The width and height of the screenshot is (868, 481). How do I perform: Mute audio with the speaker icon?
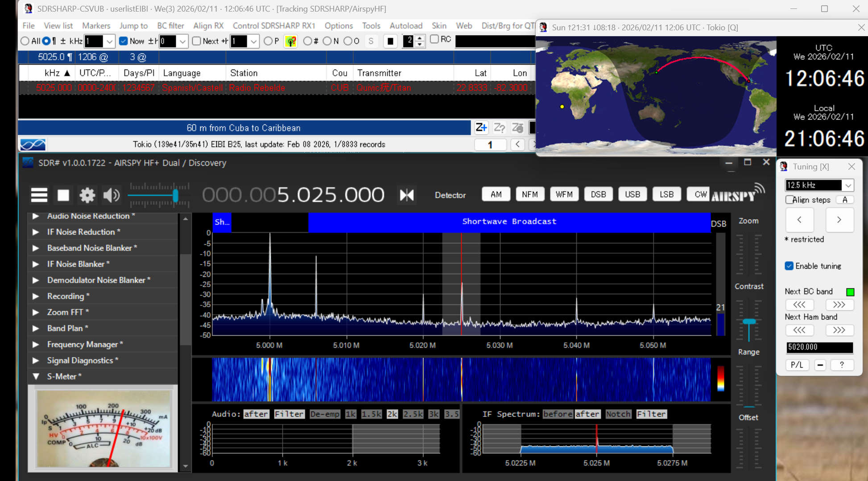(111, 195)
